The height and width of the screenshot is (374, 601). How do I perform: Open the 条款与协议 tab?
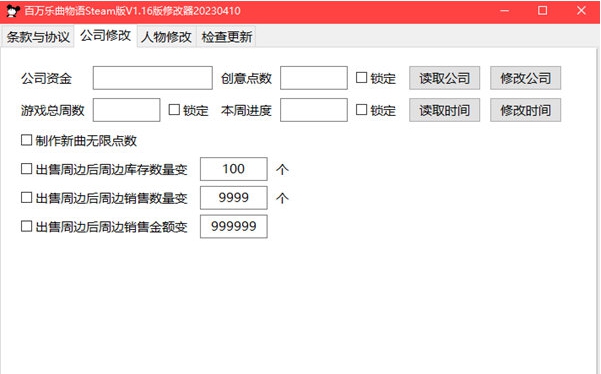38,37
